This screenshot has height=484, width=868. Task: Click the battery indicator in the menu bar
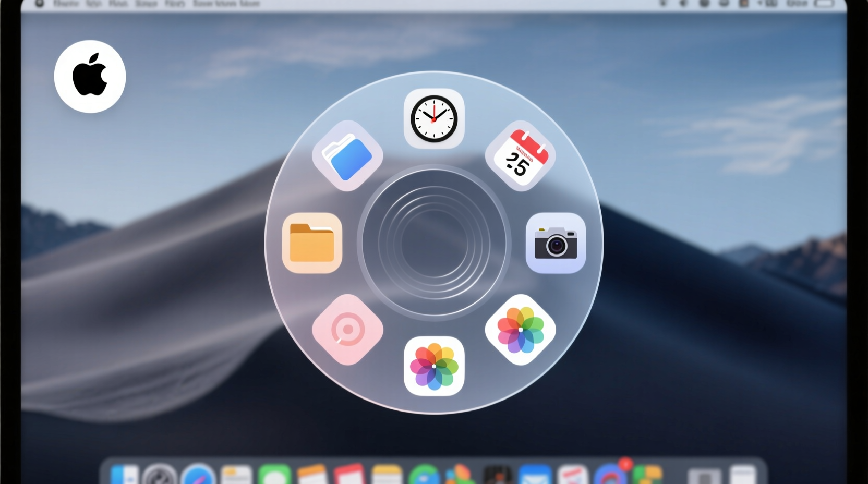coord(824,4)
